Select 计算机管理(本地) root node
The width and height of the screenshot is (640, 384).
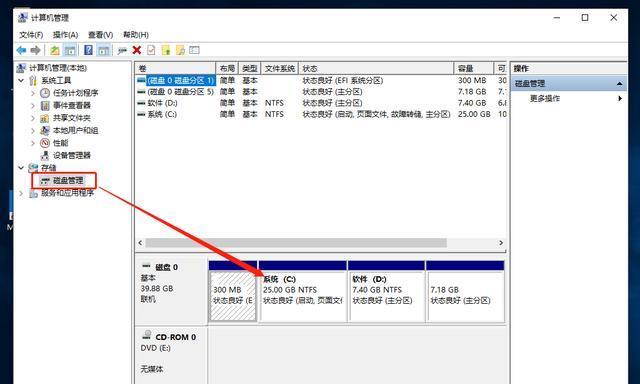point(58,68)
